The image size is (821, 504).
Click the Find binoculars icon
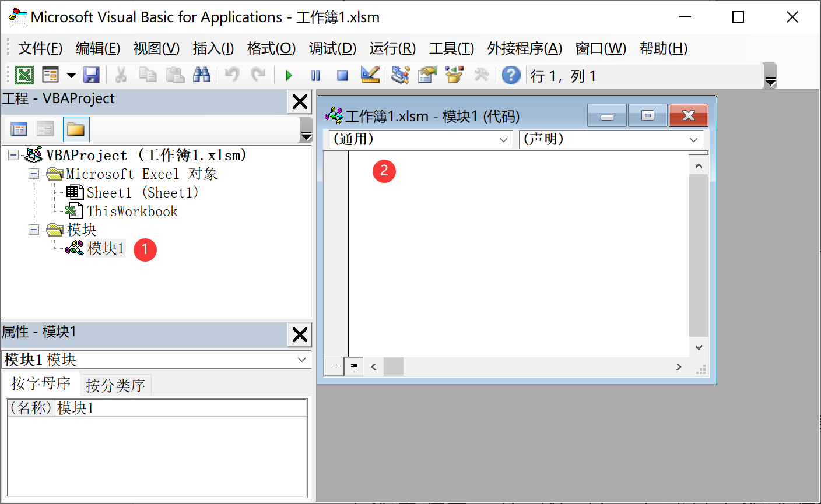click(x=201, y=75)
